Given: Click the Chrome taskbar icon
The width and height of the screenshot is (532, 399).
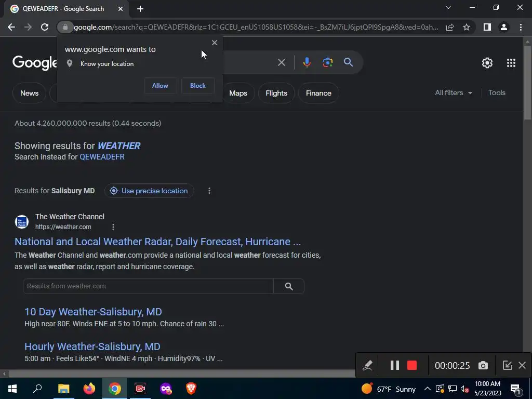Looking at the screenshot, I should [x=115, y=389].
